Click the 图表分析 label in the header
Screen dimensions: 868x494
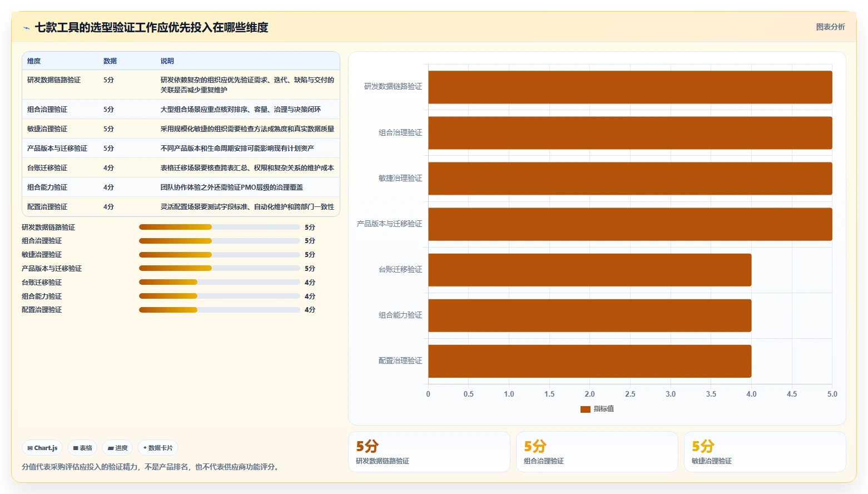click(x=830, y=27)
